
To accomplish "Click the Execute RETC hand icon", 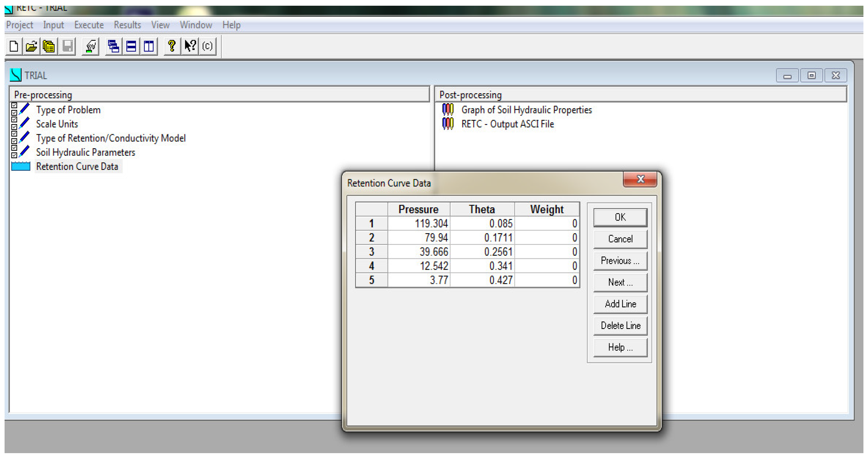I will pyautogui.click(x=91, y=46).
